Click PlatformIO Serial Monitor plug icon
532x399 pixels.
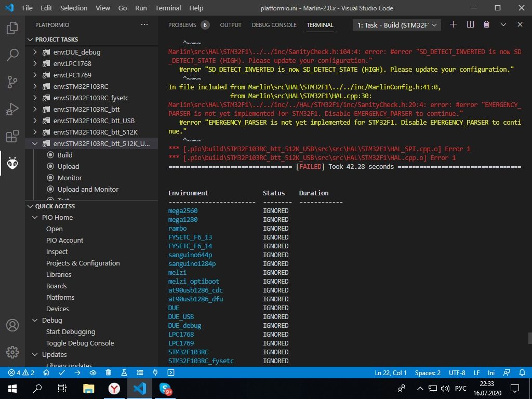155,373
